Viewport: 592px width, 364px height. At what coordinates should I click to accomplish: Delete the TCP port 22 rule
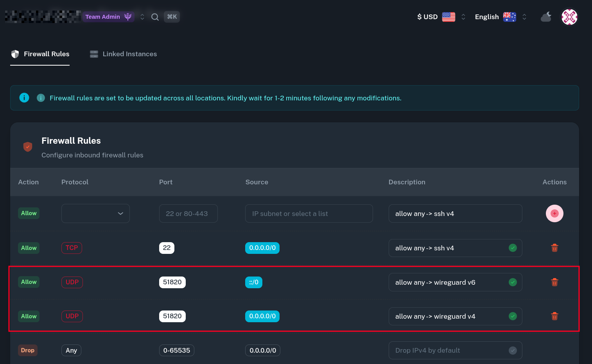(554, 248)
